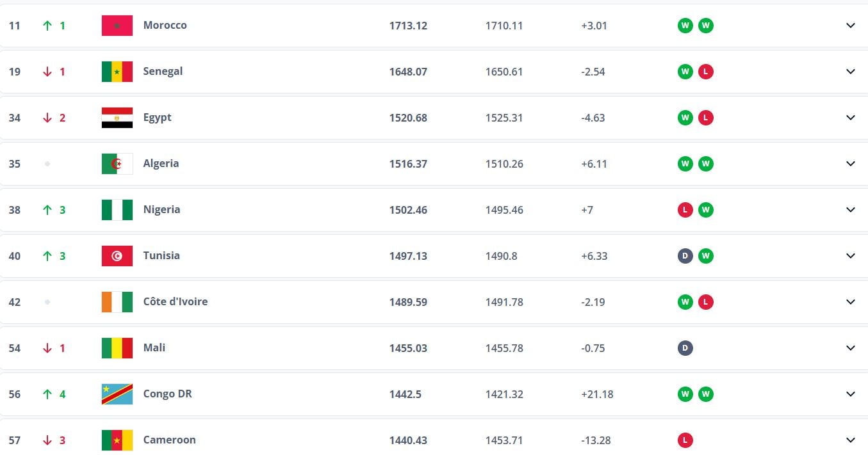Image resolution: width=868 pixels, height=455 pixels.
Task: Expand the Morocco row details
Action: tap(851, 26)
